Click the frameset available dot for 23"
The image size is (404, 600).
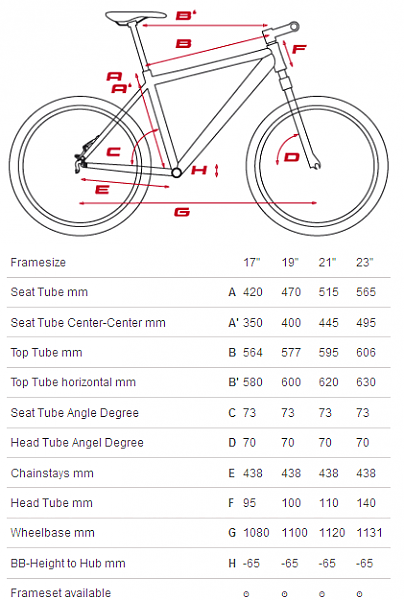359,594
